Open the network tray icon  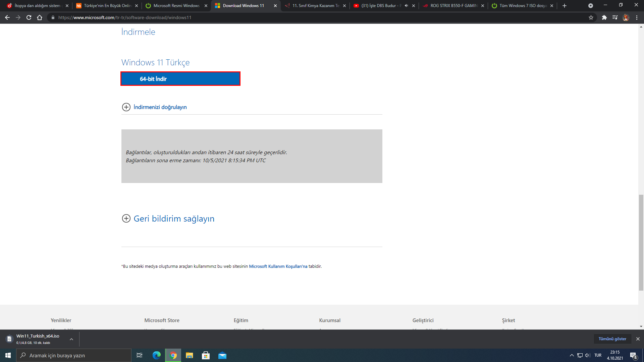pos(580,355)
